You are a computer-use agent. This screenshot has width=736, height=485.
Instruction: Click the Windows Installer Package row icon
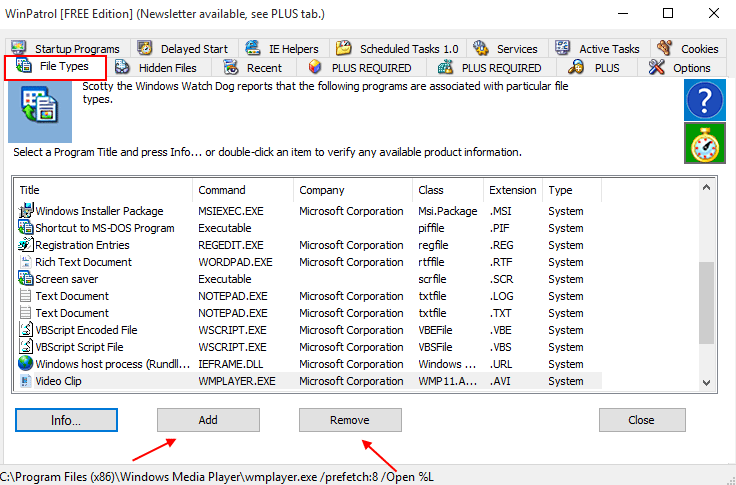pos(25,211)
